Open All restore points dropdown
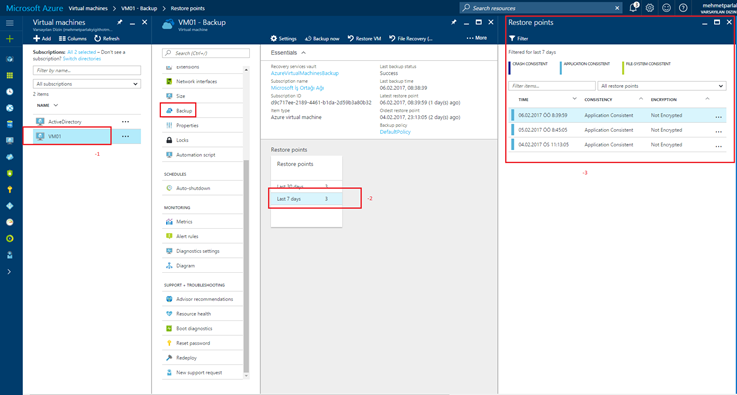 point(662,86)
